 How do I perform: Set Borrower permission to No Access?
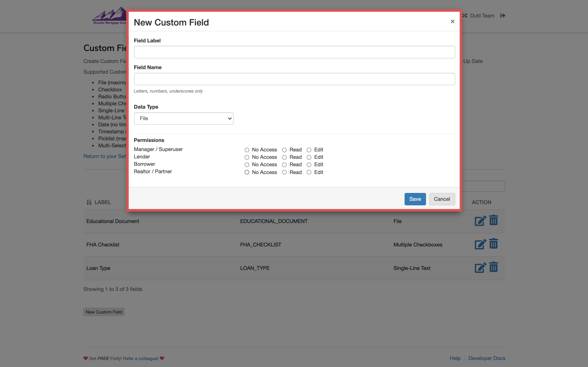point(247,165)
